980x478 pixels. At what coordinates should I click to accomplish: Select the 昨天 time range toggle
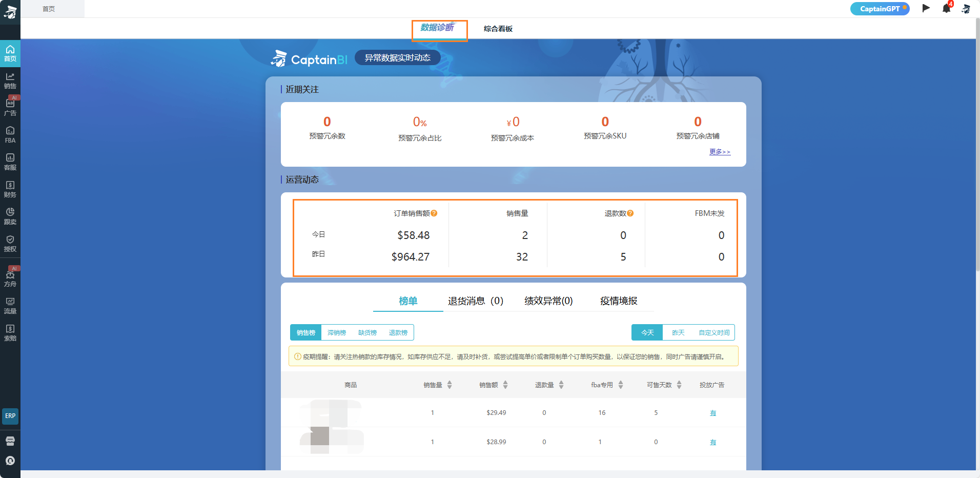678,332
